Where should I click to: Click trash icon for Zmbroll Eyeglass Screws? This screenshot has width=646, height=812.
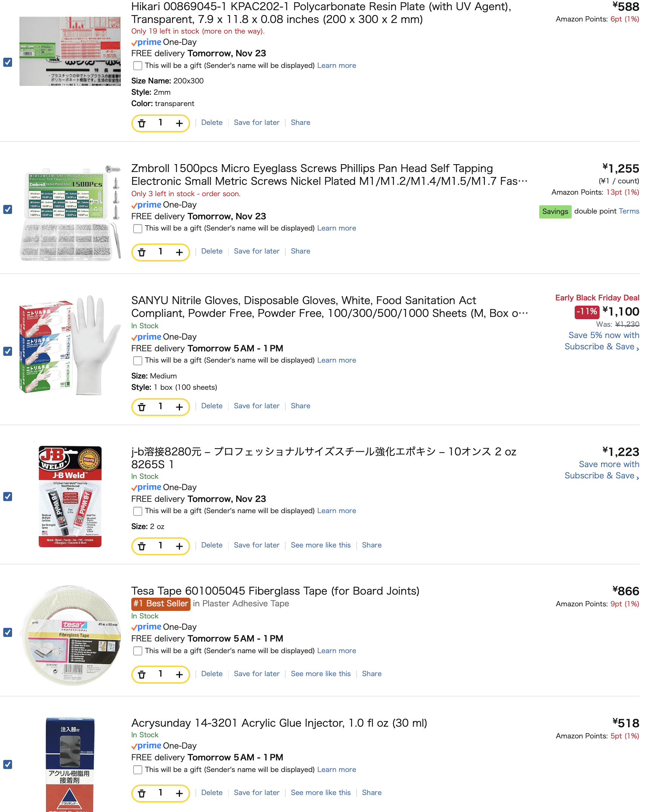(x=142, y=252)
